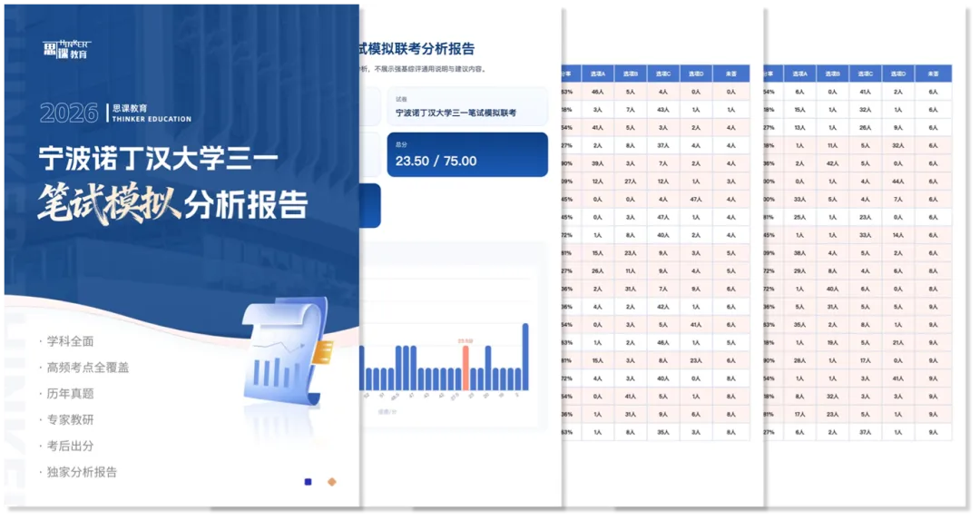Click the title "宁波诺丁汉大学三一"
The image size is (980, 521).
coord(159,158)
